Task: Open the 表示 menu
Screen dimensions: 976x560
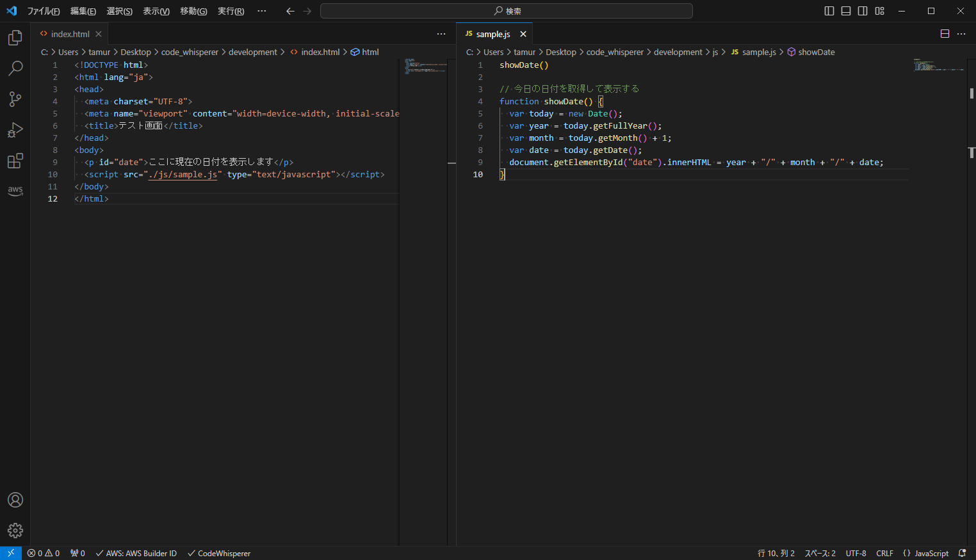Action: pyautogui.click(x=156, y=11)
